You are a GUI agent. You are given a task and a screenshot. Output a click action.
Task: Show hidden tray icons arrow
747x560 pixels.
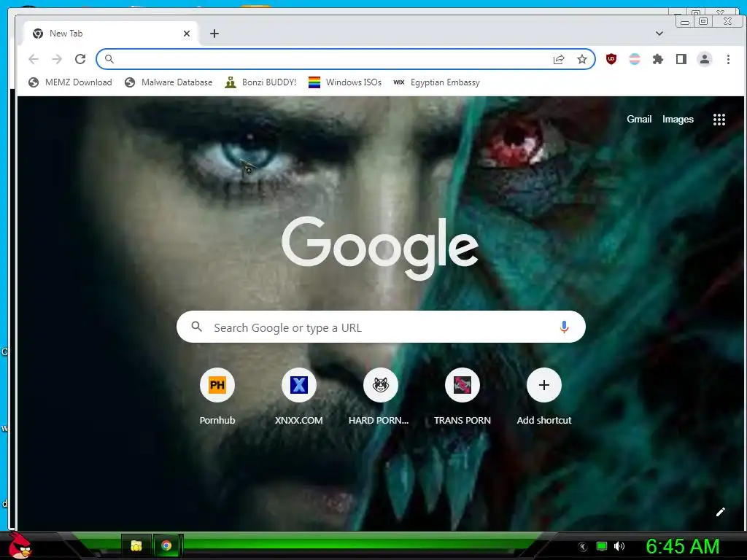click(x=583, y=547)
